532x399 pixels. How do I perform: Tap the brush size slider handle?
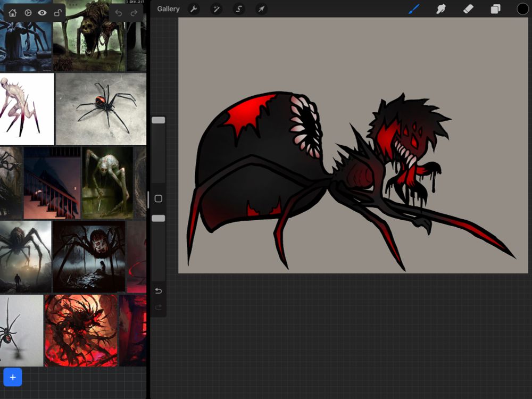(159, 121)
